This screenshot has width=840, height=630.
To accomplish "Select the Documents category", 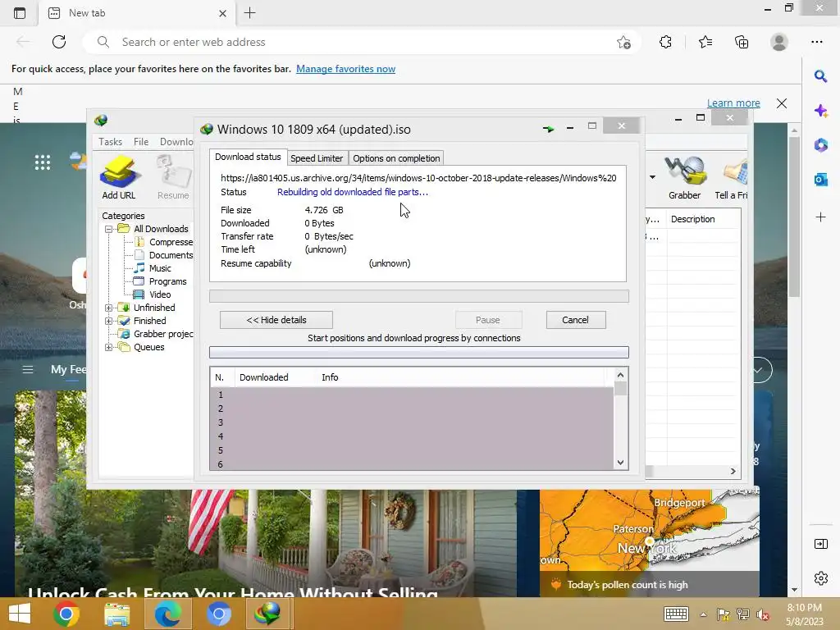I will [164, 255].
